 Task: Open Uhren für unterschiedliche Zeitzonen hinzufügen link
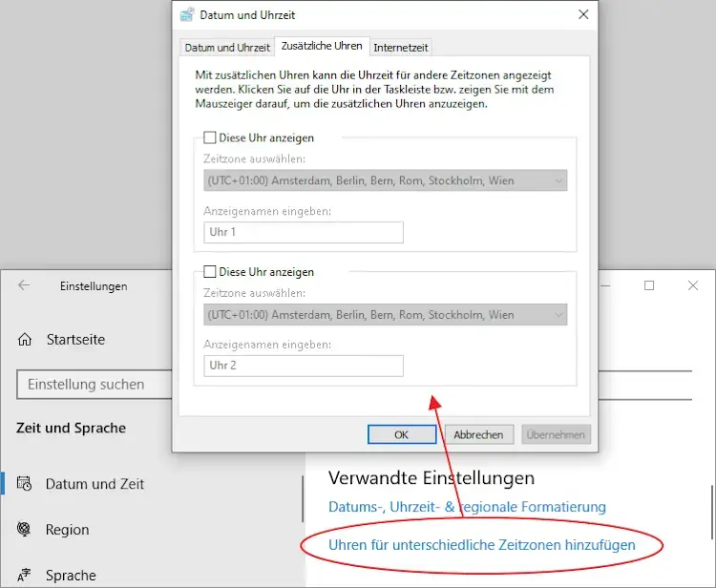pos(481,545)
